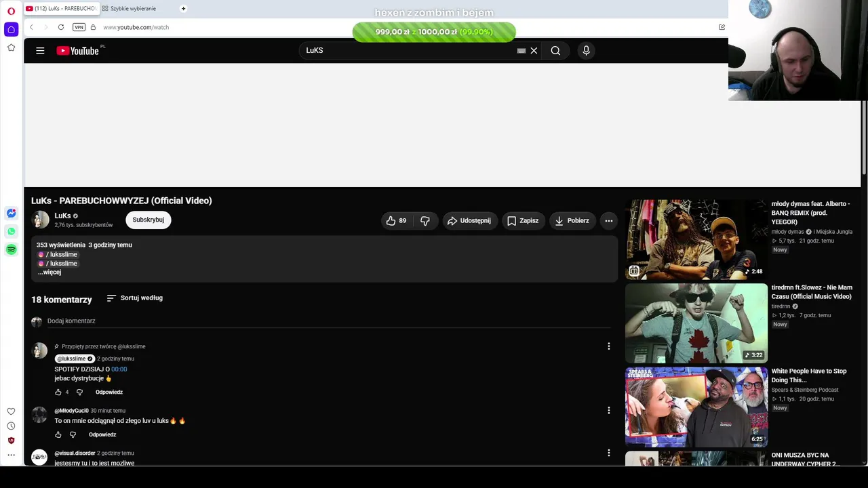Open the Opera sidebar home icon

11,30
